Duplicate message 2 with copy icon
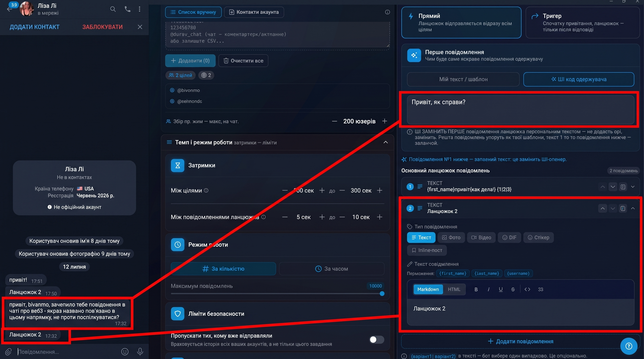Screen dimensions: 644x359 [x=623, y=208]
